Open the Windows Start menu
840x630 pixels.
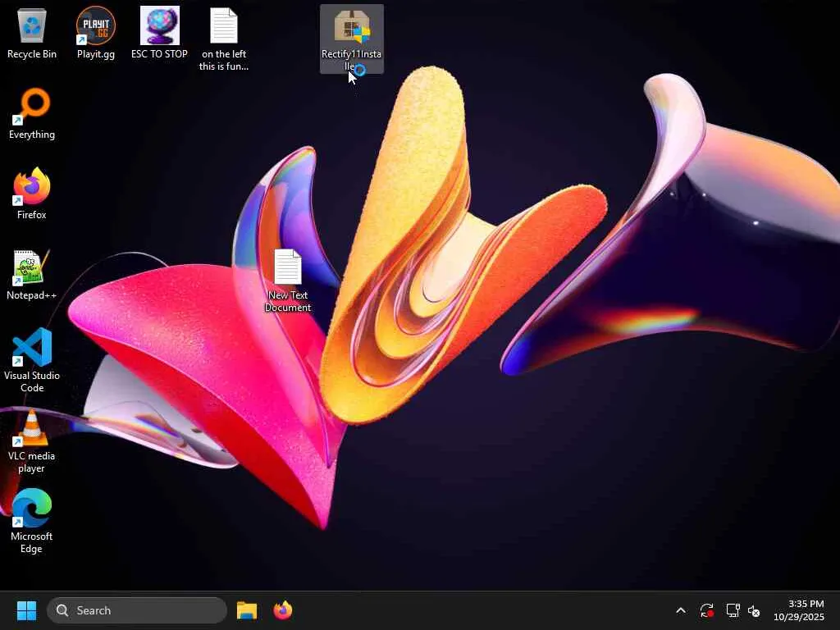pos(26,610)
